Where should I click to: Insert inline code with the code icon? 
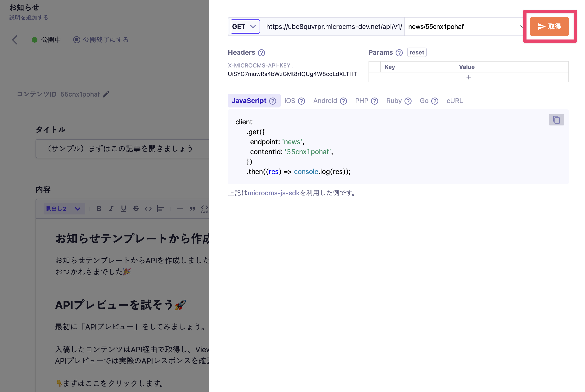click(x=148, y=209)
